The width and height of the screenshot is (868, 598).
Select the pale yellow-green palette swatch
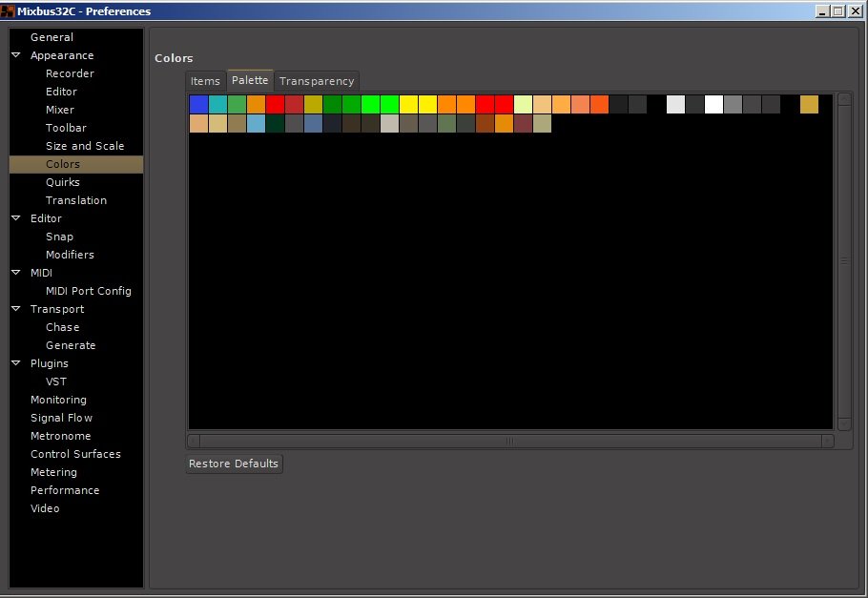523,104
